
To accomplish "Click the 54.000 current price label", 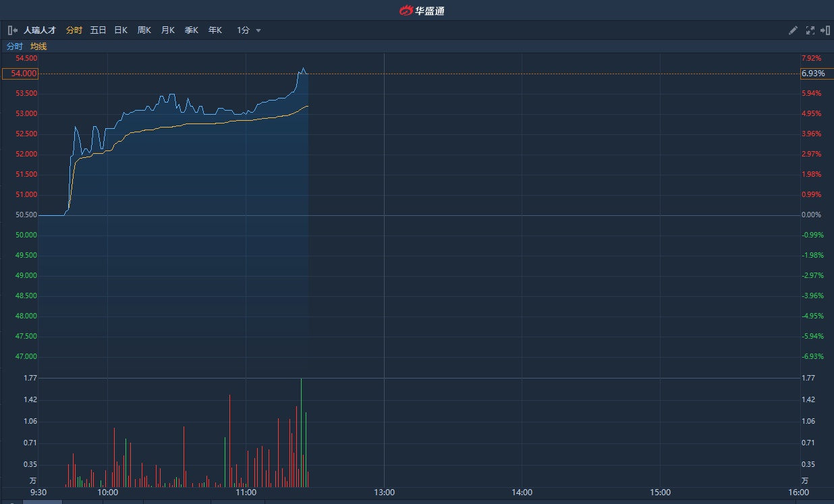I will tap(20, 74).
